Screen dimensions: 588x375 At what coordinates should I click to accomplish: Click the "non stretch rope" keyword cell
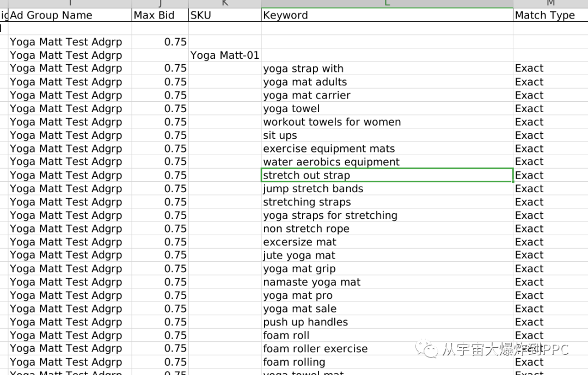click(387, 229)
